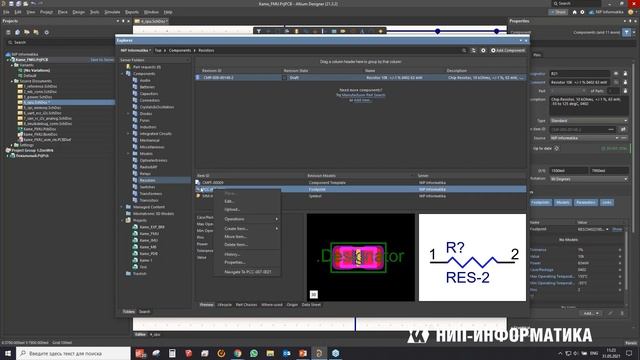The width and height of the screenshot is (640, 360).
Task: Toggle the 3D view button in footprint preview
Action: (313, 294)
